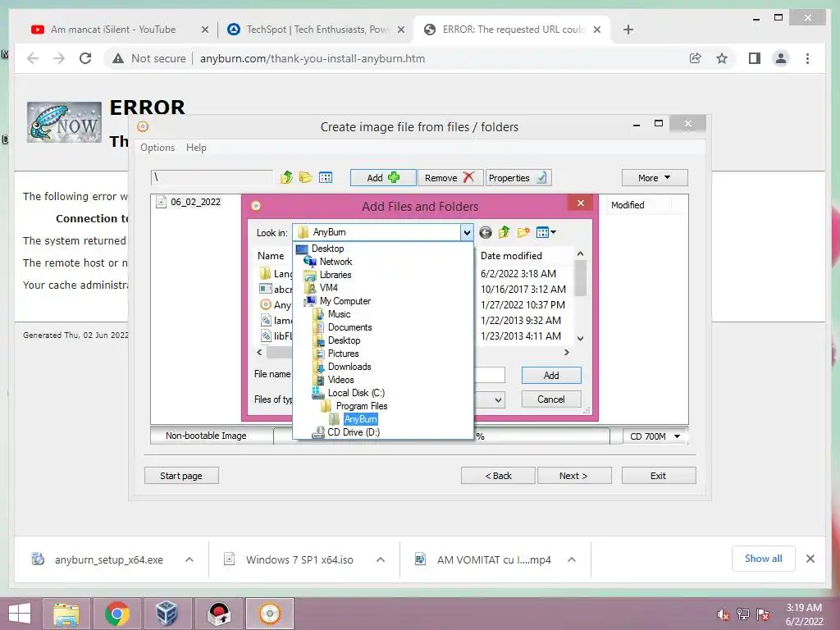The width and height of the screenshot is (840, 630).
Task: Open the CD 700M capacity dropdown
Action: [655, 436]
